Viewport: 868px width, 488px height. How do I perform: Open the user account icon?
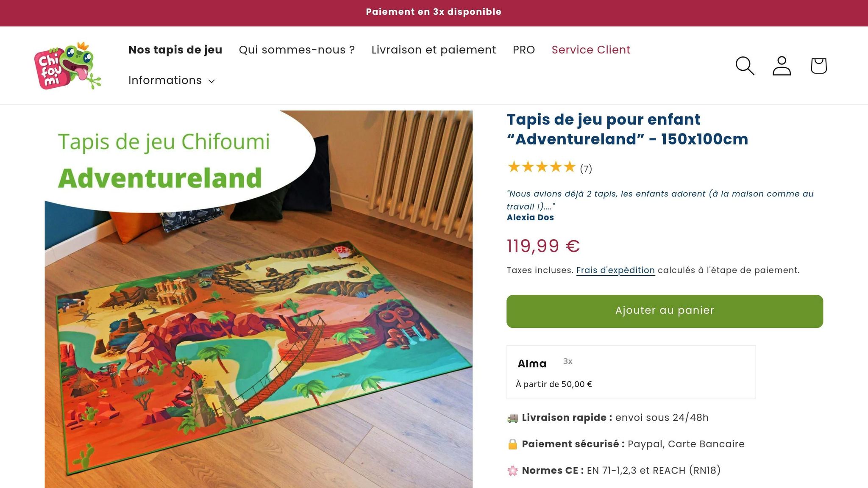[x=782, y=66]
